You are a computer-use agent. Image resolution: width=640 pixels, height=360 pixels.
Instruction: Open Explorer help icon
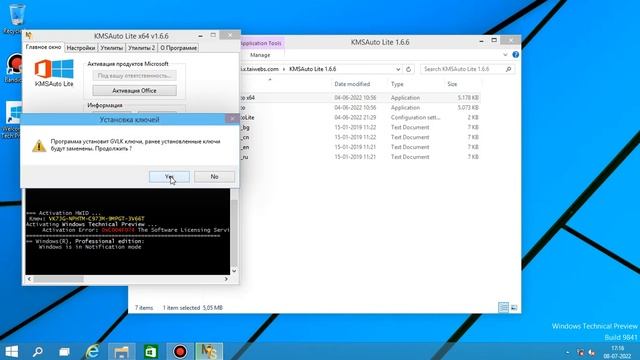[516, 55]
